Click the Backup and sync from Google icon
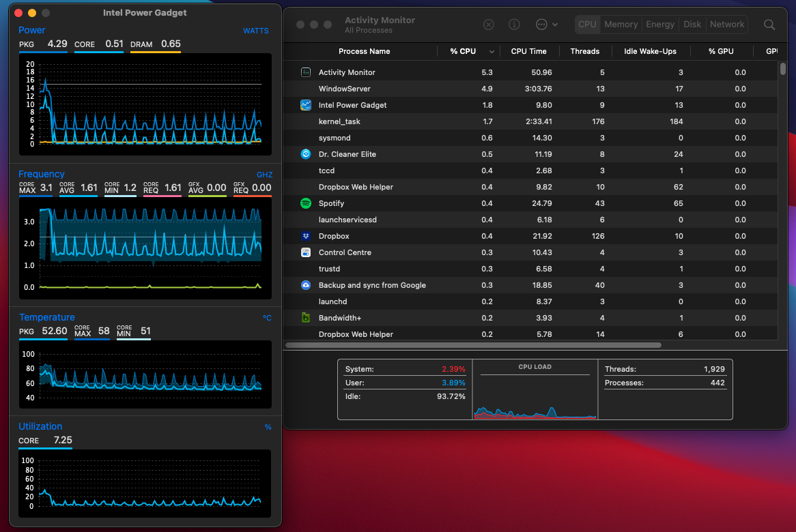This screenshot has height=532, width=796. pos(305,285)
